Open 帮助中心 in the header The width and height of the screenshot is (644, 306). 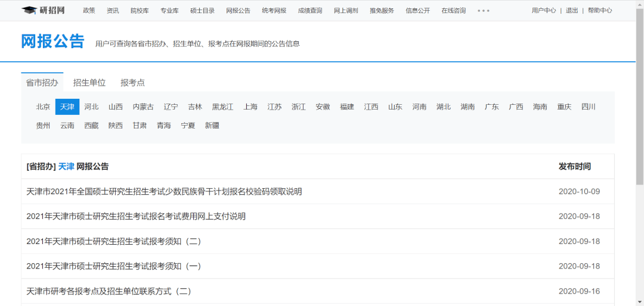pyautogui.click(x=599, y=11)
